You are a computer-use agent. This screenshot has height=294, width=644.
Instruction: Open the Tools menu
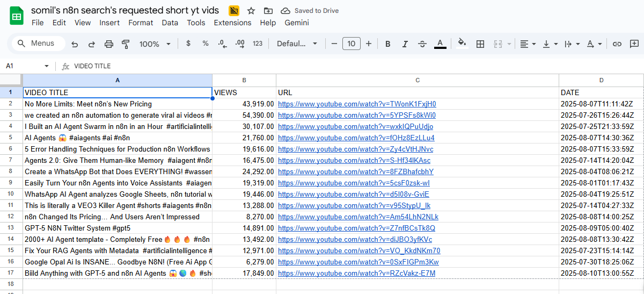(x=196, y=23)
